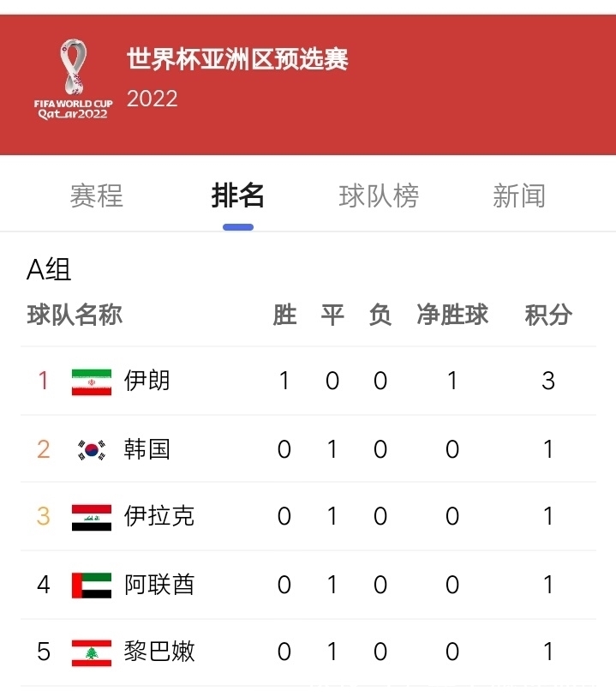Select the 排名 tab

tap(237, 195)
